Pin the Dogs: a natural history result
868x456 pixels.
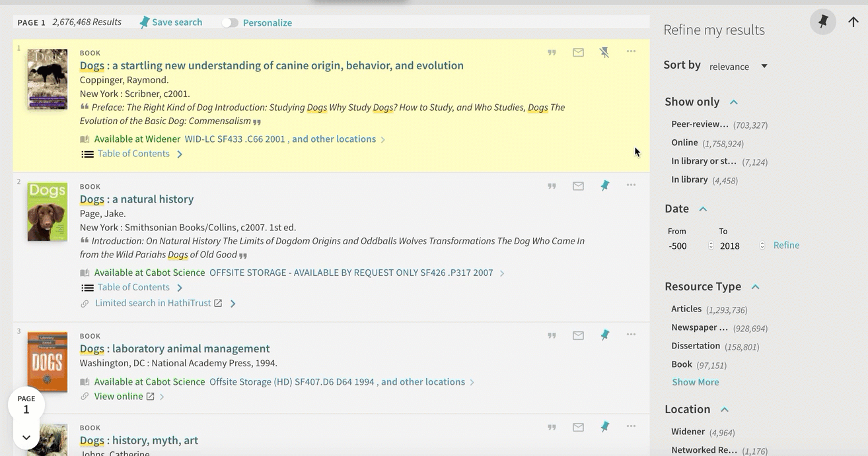604,186
